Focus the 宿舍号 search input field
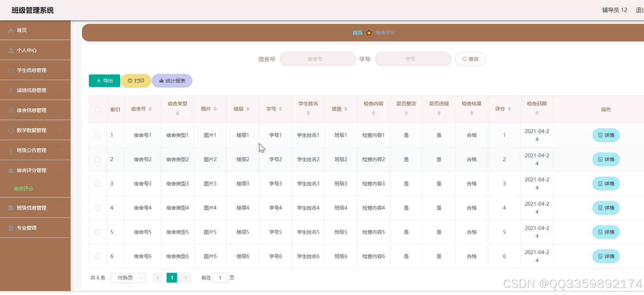The width and height of the screenshot is (644, 295). point(318,59)
